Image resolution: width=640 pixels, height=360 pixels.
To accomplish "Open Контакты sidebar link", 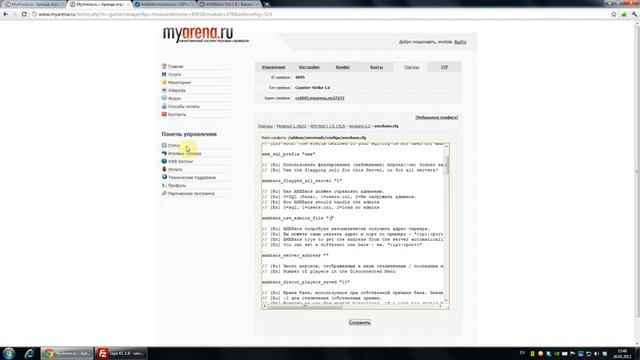I will click(177, 114).
